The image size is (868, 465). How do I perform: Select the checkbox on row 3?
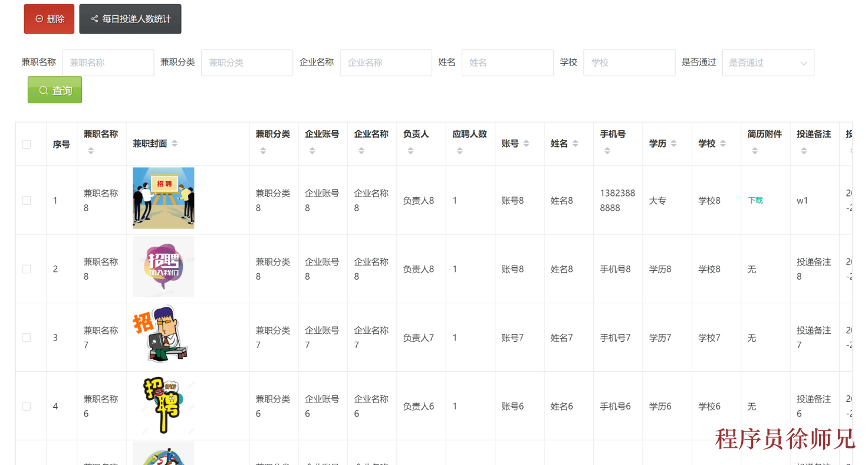(26, 337)
